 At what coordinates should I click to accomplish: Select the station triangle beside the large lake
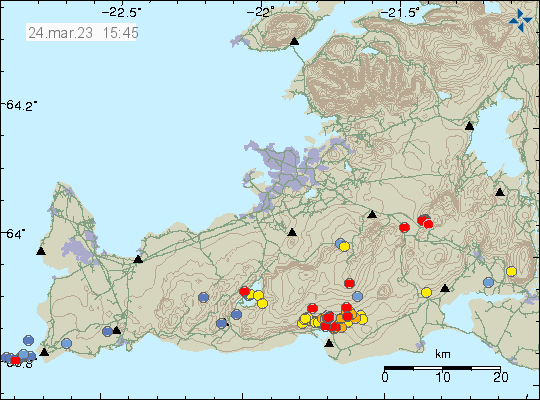click(x=469, y=126)
